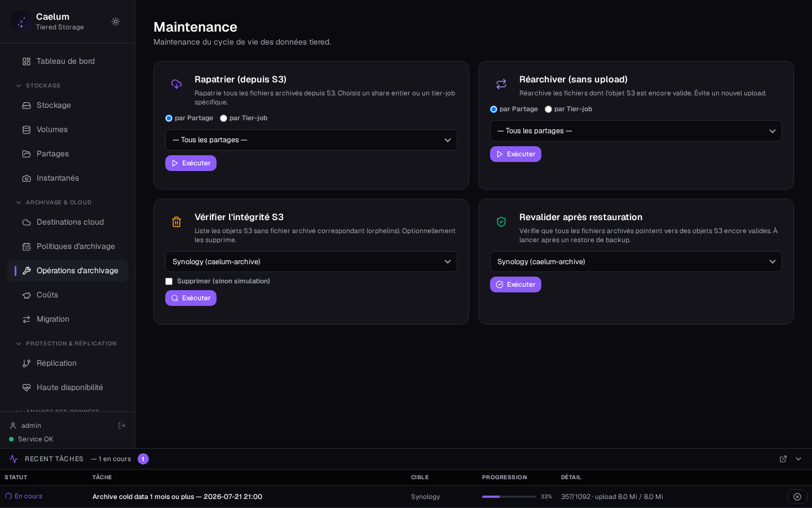Click the admin user icon

13,426
